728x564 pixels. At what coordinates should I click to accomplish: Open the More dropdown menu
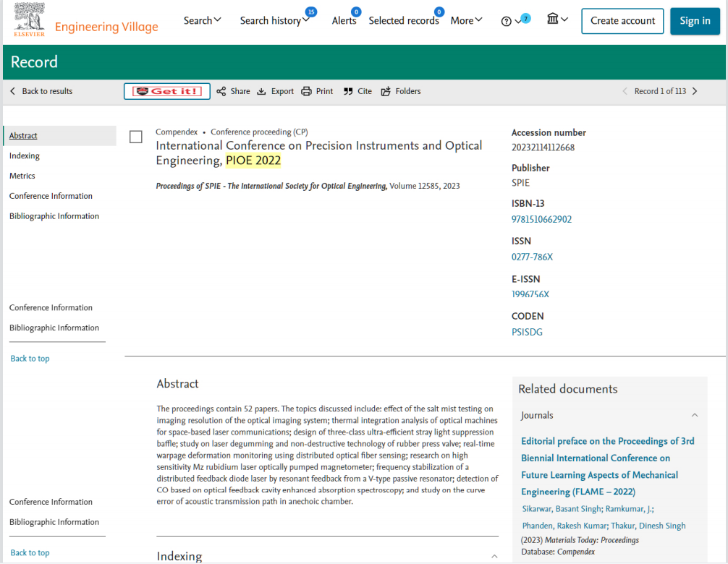click(467, 20)
